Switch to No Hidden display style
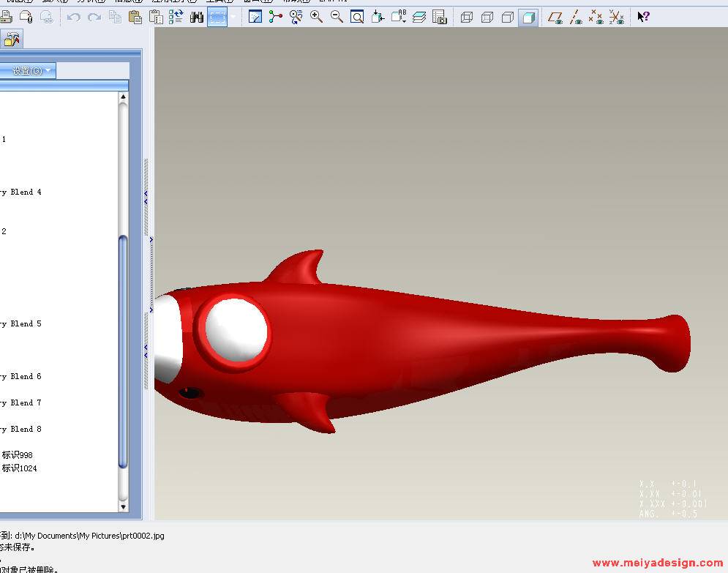 (508, 17)
